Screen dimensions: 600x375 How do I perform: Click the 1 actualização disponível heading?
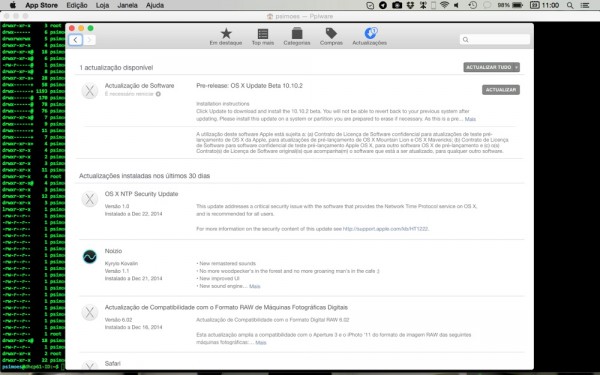116,68
